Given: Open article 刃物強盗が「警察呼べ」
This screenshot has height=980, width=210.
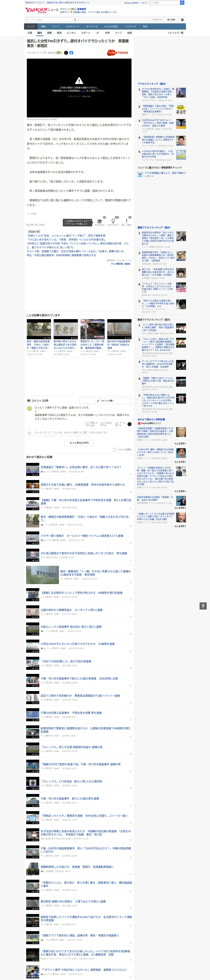Looking at the screenshot, I should click(x=81, y=467).
